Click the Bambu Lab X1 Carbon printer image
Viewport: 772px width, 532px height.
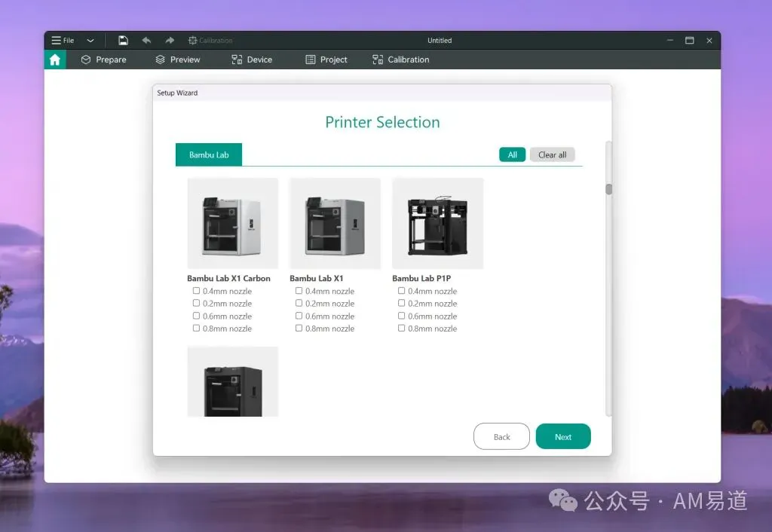click(x=233, y=224)
